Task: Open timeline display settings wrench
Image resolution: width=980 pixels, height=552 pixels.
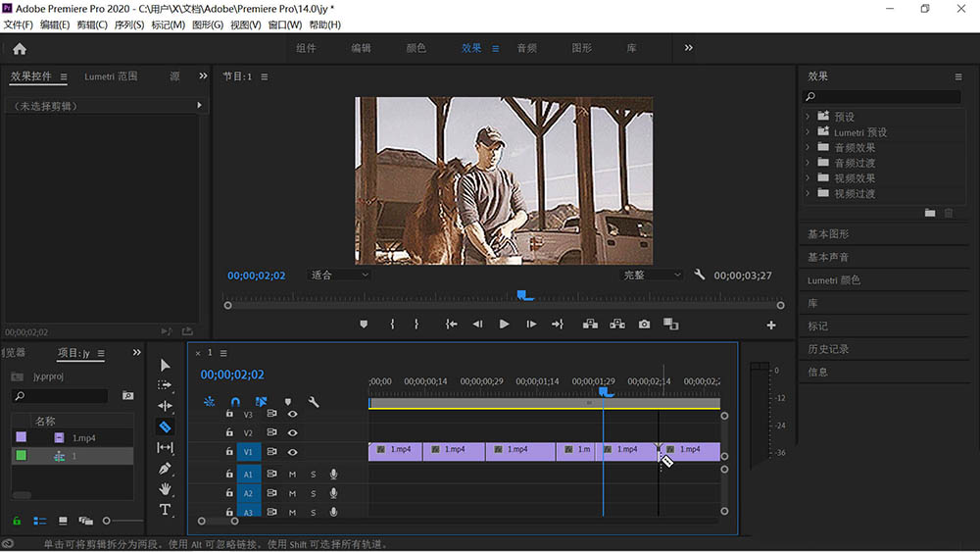Action: click(x=314, y=402)
